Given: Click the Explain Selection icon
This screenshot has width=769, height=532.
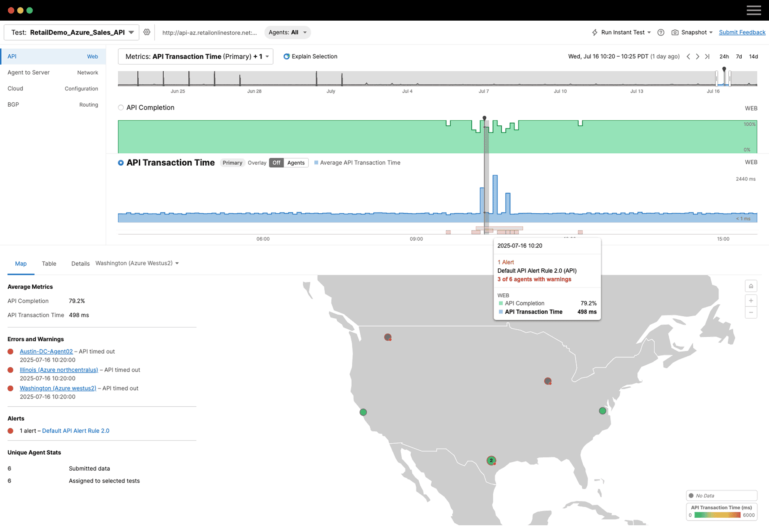Looking at the screenshot, I should [x=286, y=56].
